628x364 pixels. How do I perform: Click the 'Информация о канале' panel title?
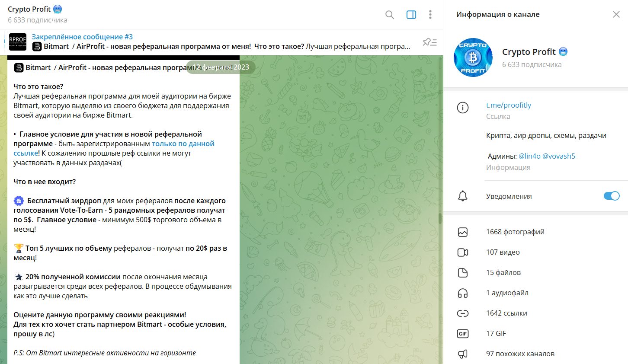point(498,14)
